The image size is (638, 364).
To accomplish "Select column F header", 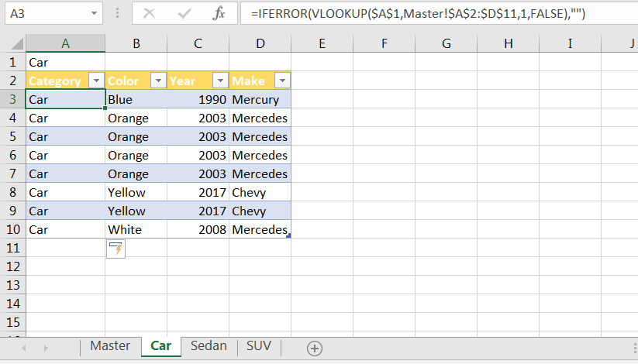I will tap(384, 43).
